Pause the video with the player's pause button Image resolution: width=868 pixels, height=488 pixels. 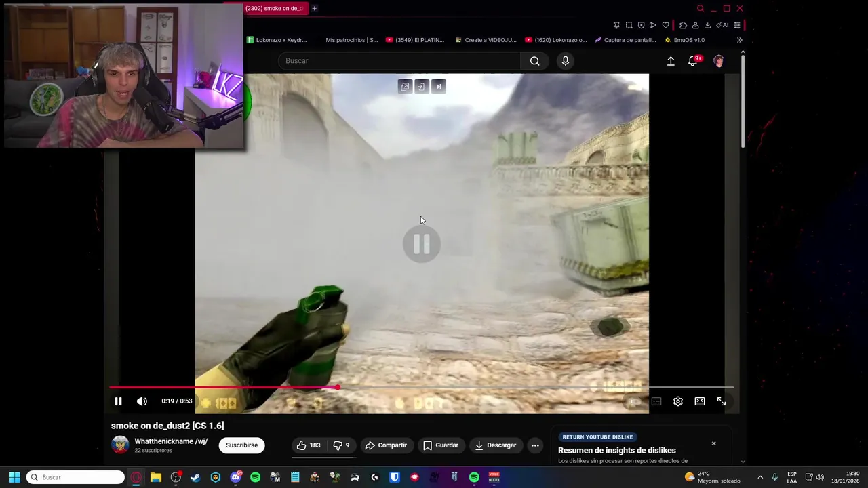click(118, 401)
